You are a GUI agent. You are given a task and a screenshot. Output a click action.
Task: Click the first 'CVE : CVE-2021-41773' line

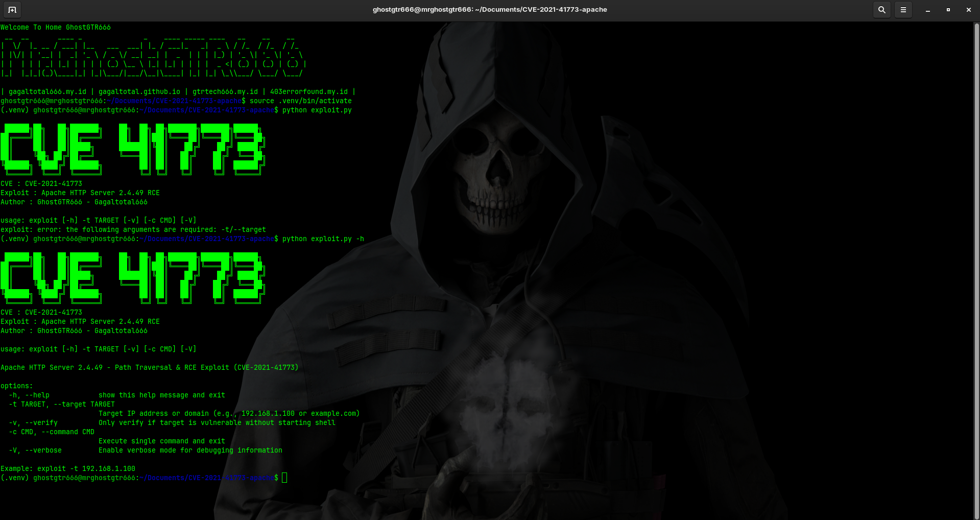pos(41,184)
